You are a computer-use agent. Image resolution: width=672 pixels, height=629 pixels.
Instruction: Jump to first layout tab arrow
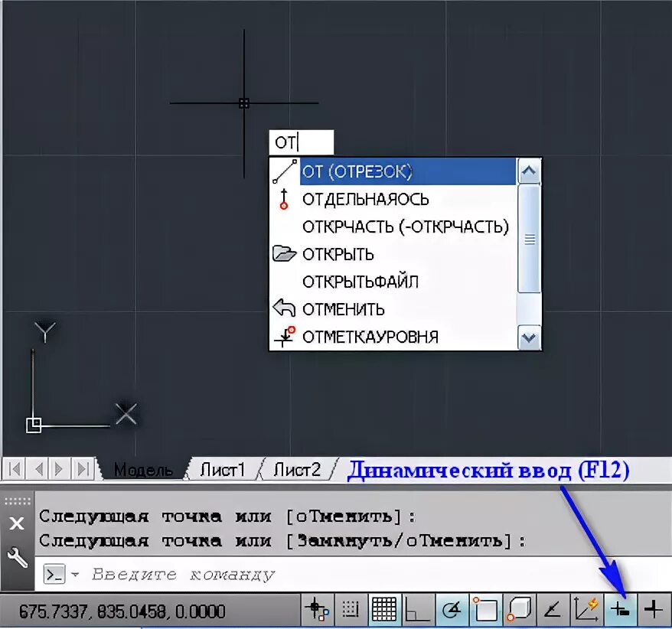14,470
